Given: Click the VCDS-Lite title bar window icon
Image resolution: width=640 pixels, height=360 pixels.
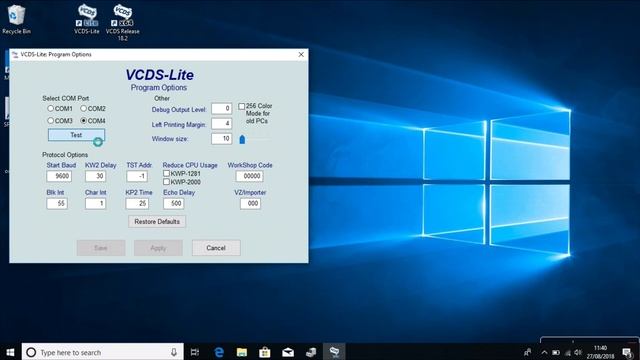Looking at the screenshot, I should click(x=15, y=54).
